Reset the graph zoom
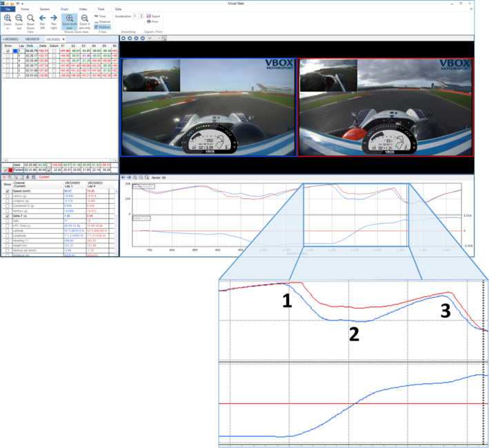This screenshot has width=489, height=448. click(x=30, y=23)
